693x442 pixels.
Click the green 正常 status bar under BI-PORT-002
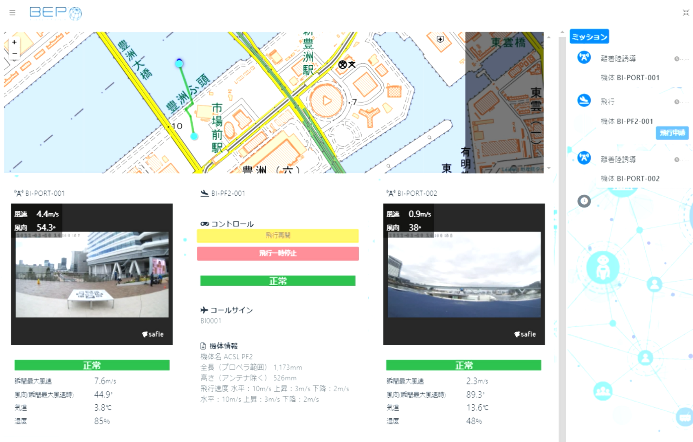pyautogui.click(x=464, y=365)
